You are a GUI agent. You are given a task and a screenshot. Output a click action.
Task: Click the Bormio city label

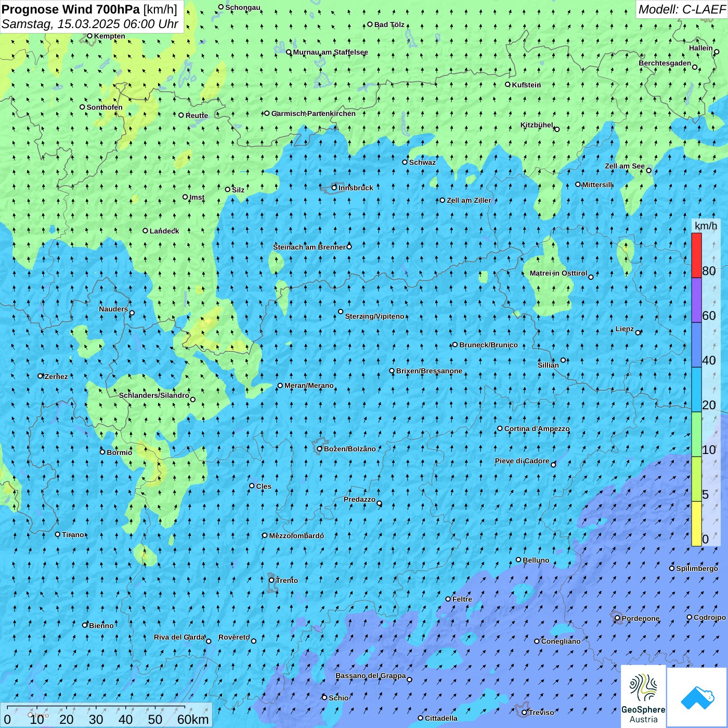(119, 452)
